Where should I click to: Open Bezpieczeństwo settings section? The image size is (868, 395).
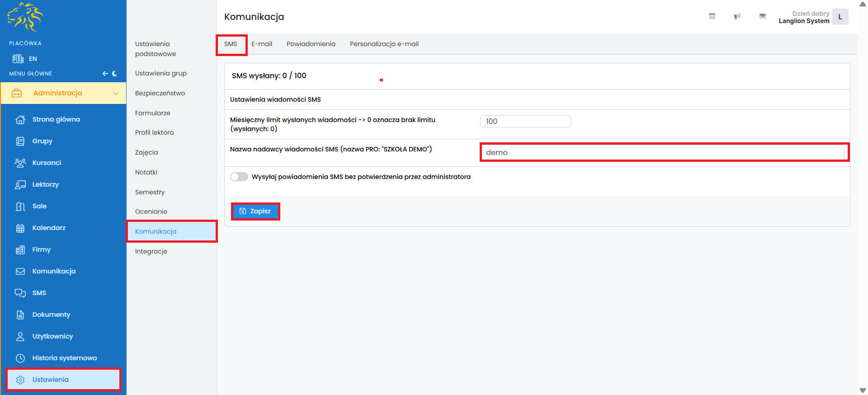click(160, 93)
